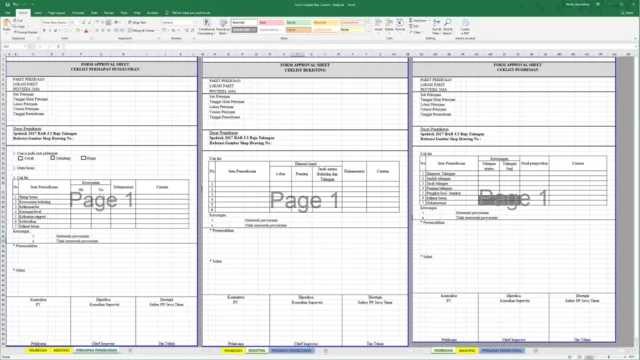Switch to the View ribbon tab

click(124, 13)
